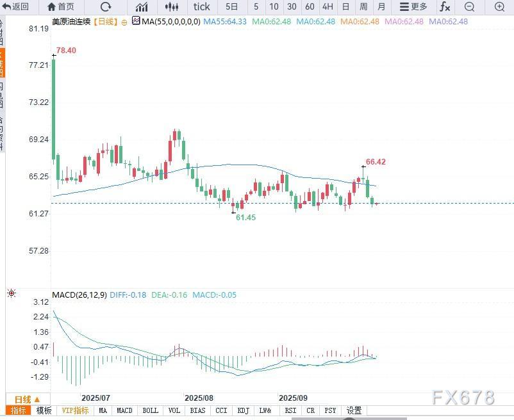Viewport: 514px width, 420px height.
Task: Expand the 更多 more menu
Action: [x=413, y=7]
